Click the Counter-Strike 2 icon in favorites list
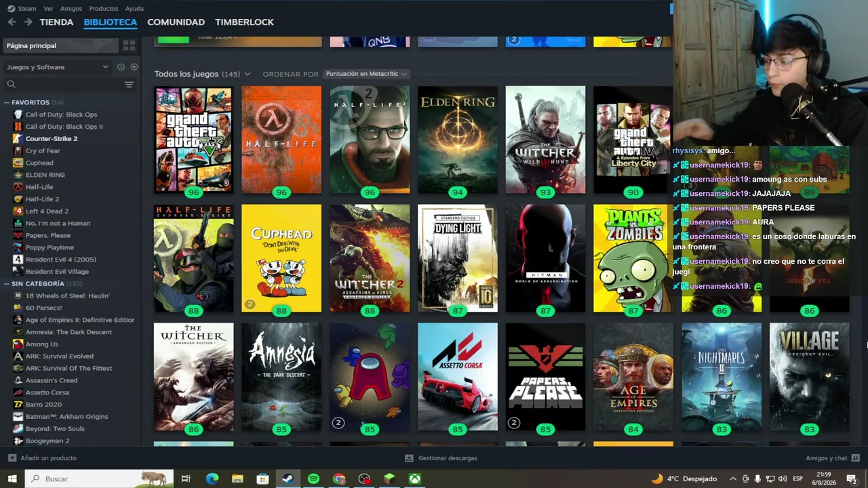 point(18,138)
